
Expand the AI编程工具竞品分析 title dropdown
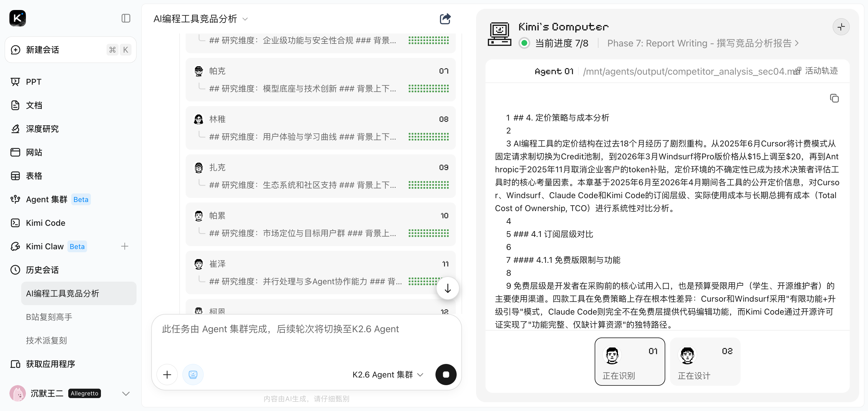[x=245, y=19]
